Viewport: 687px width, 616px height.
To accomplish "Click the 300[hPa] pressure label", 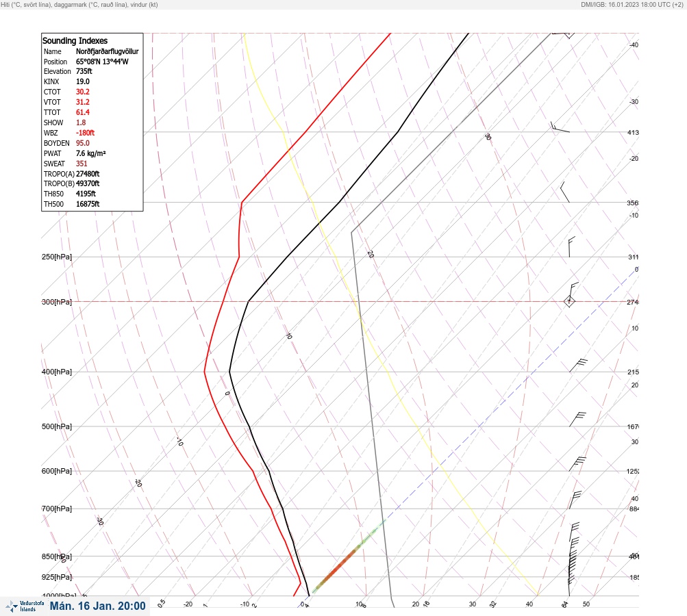I will click(x=57, y=302).
